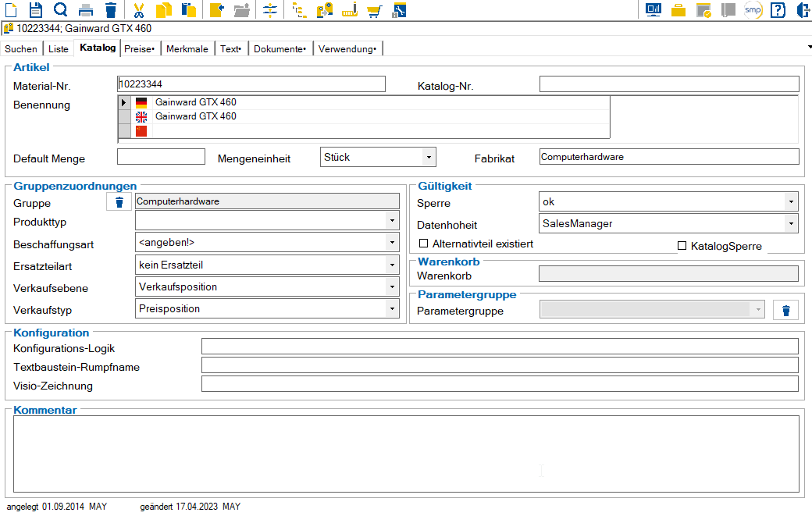Select the German flag Benennung row
The width and height of the screenshot is (812, 516).
point(364,102)
